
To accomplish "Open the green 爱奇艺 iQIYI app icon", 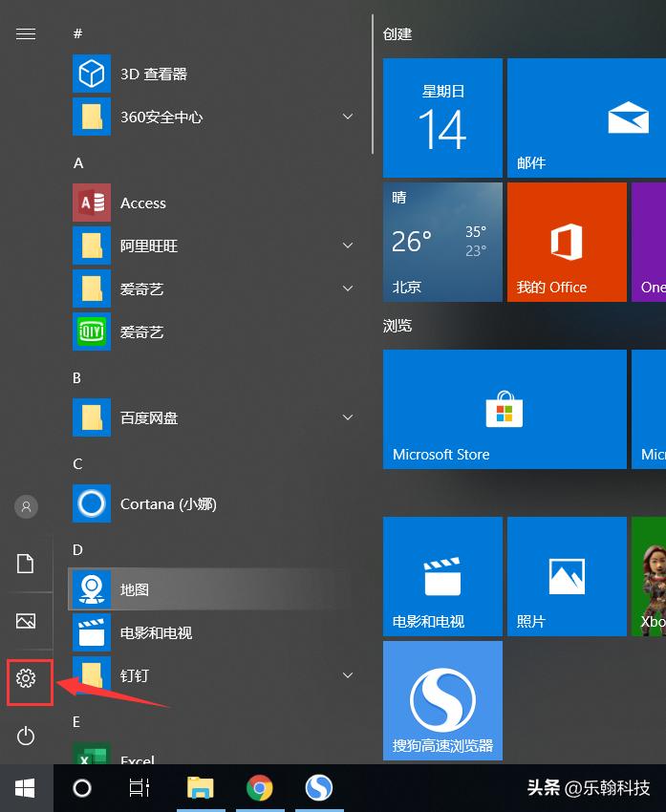I will (x=92, y=331).
